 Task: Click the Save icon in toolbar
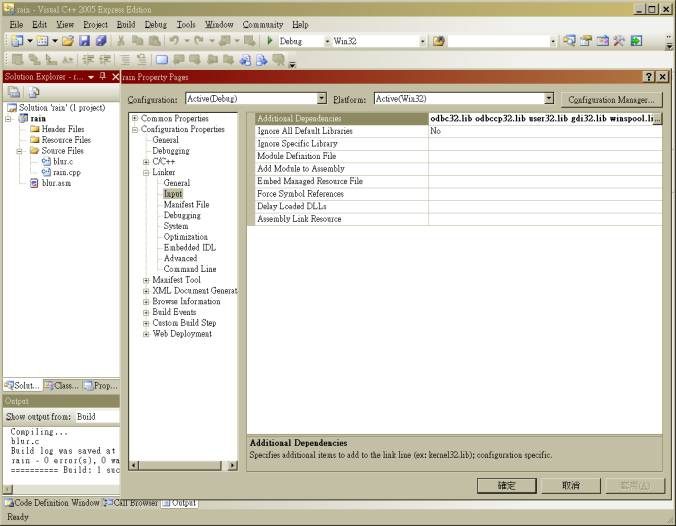[x=84, y=41]
